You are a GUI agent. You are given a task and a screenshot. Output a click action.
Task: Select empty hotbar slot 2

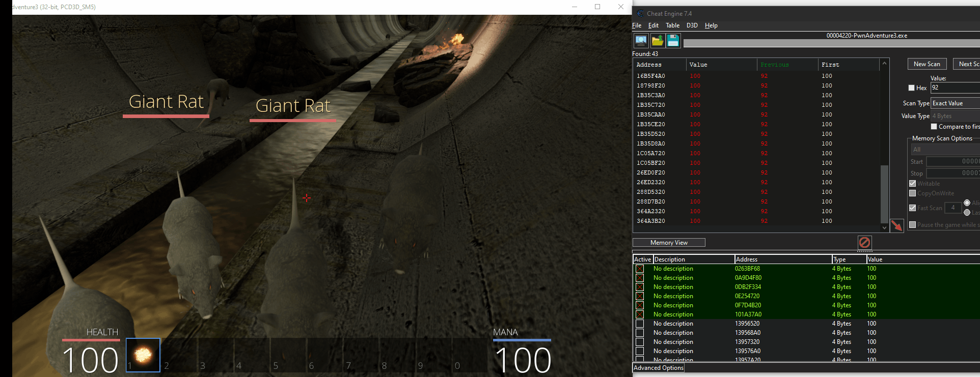click(179, 355)
